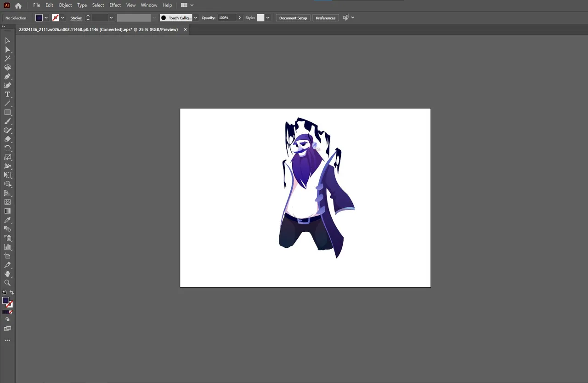The image size is (588, 383).
Task: Select the Slice tool
Action: click(7, 265)
